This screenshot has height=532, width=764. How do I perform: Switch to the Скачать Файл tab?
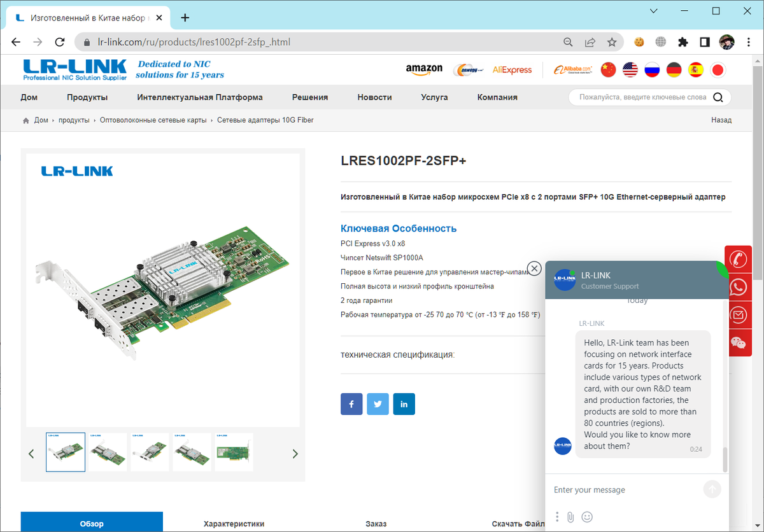pyautogui.click(x=517, y=523)
